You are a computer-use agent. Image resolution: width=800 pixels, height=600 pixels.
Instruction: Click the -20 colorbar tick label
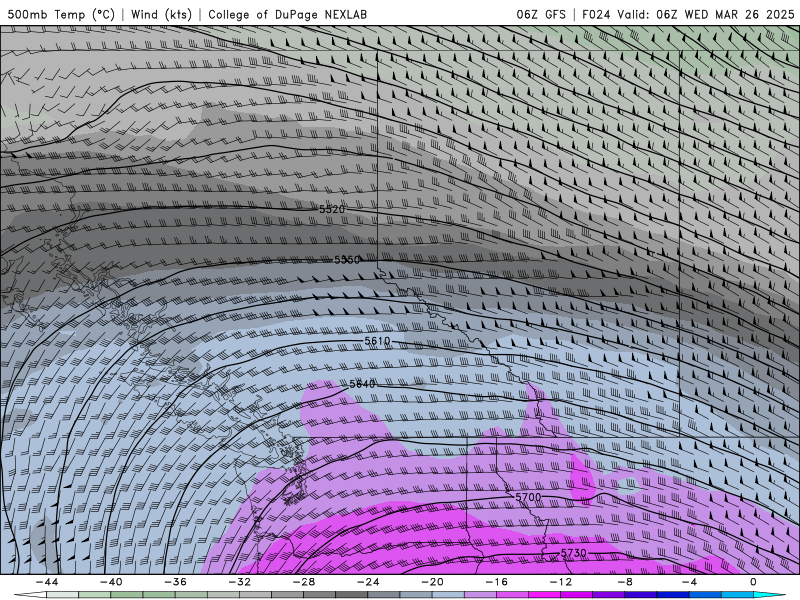(433, 582)
